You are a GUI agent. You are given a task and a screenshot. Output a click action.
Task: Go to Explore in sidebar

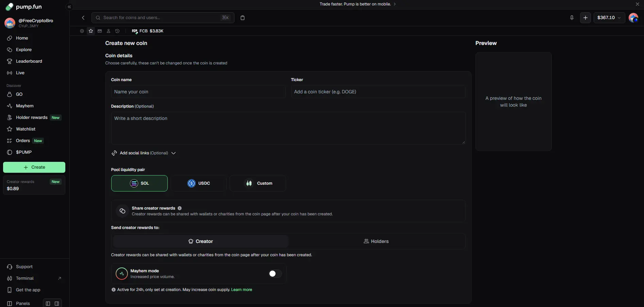click(x=34, y=50)
